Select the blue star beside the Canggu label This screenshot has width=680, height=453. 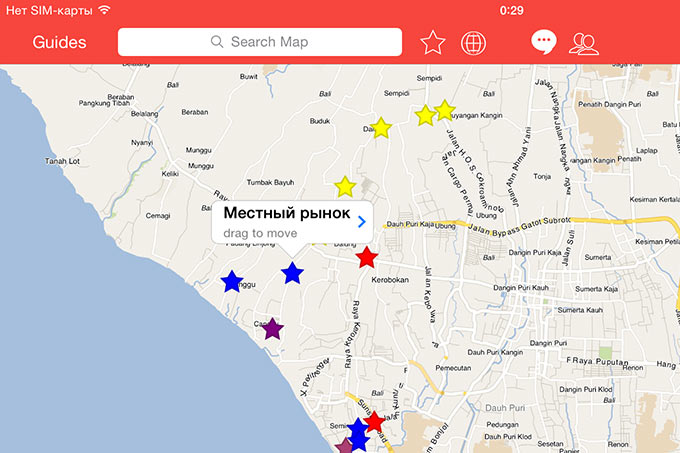click(232, 281)
